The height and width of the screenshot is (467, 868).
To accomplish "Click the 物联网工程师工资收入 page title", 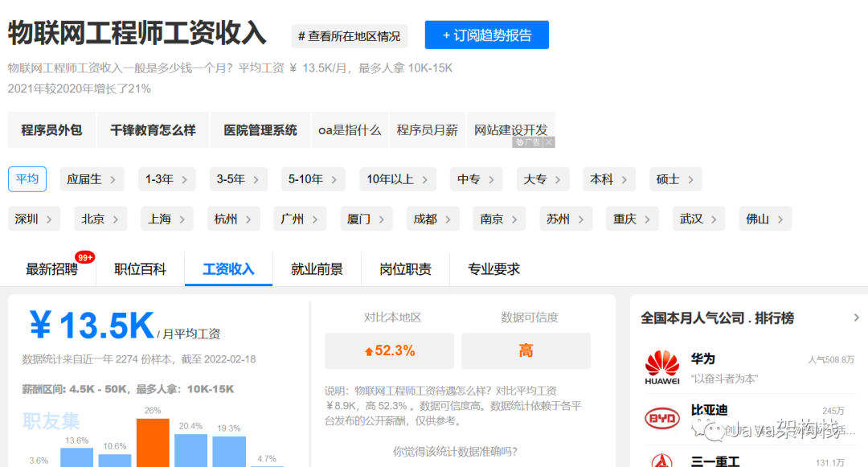I will tap(137, 33).
